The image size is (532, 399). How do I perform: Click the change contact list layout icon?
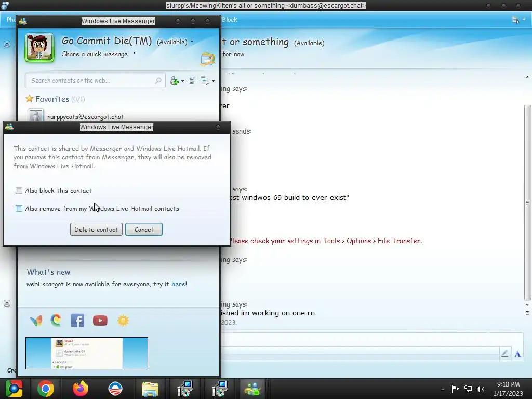[x=193, y=81]
